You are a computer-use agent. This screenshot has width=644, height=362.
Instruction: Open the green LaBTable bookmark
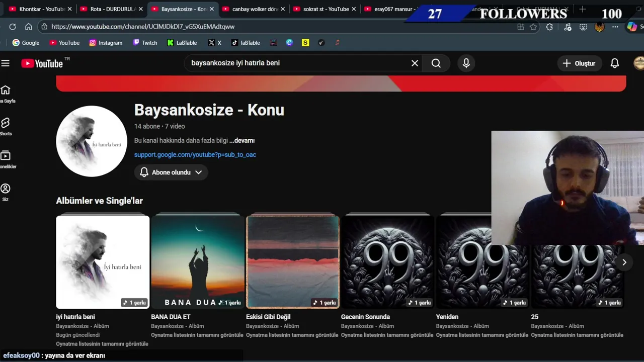pos(182,43)
